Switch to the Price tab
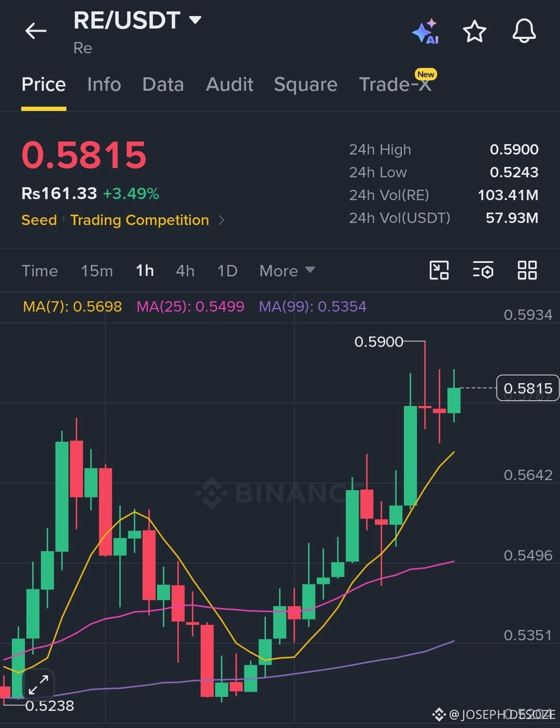Screen dimensions: 560x728 click(44, 84)
